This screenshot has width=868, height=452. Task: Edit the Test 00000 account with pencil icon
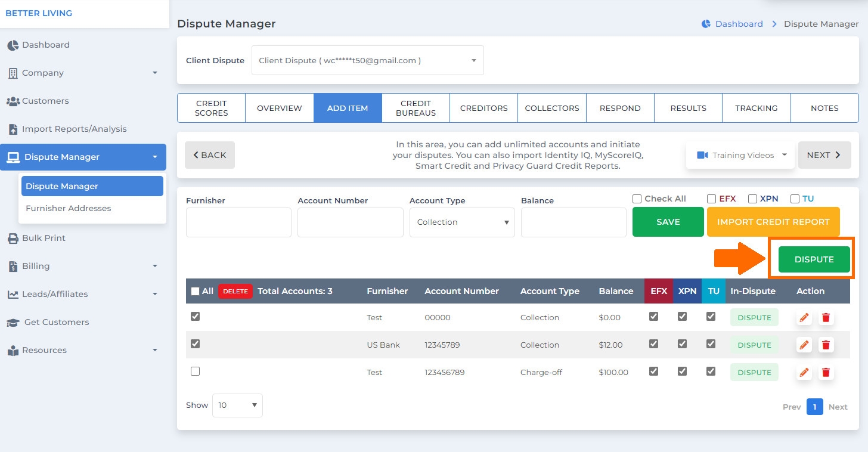tap(804, 318)
